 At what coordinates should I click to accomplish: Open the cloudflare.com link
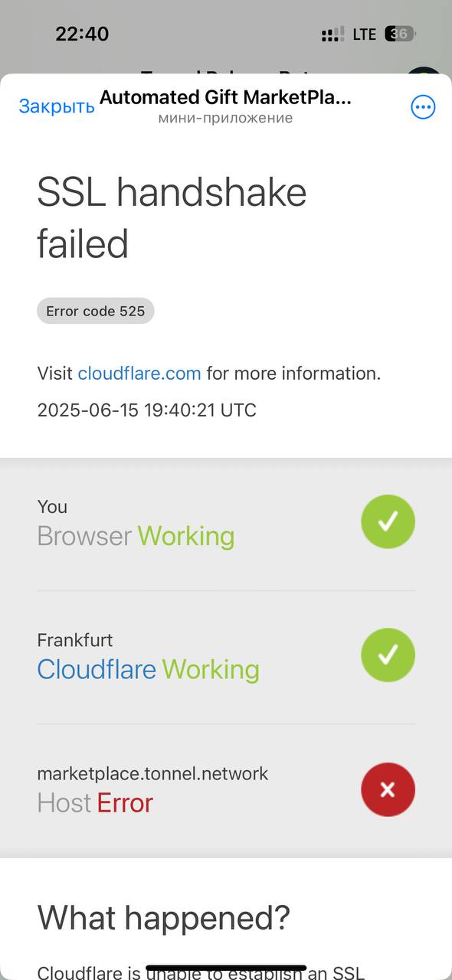(x=139, y=374)
